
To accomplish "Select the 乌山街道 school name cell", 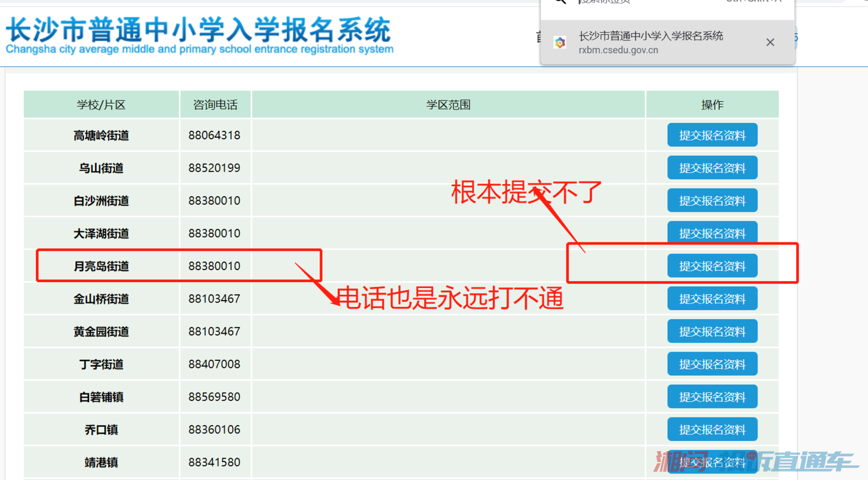I will coord(101,168).
